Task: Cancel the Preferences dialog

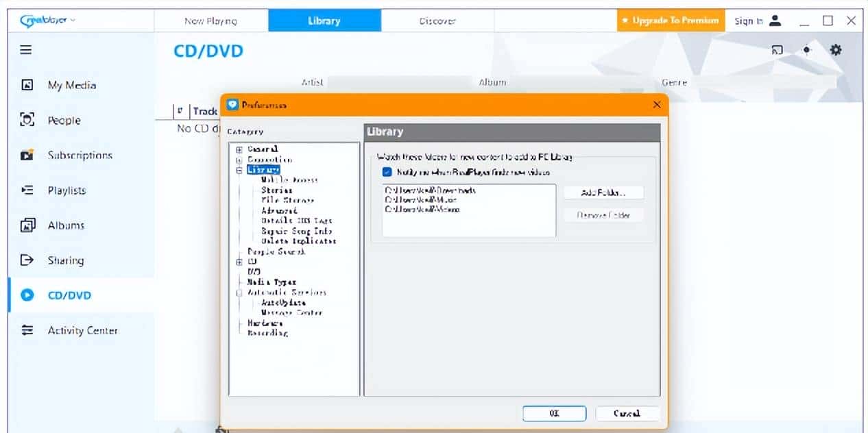Action: [627, 413]
